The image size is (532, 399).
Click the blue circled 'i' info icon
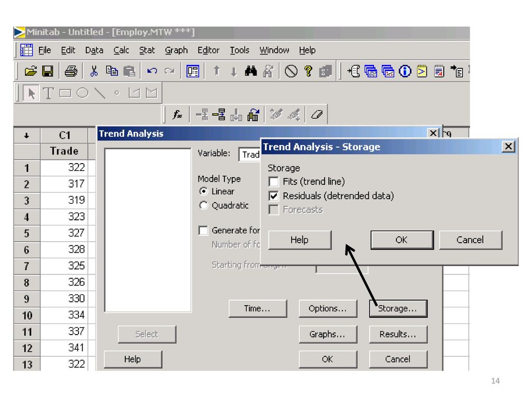(x=405, y=71)
